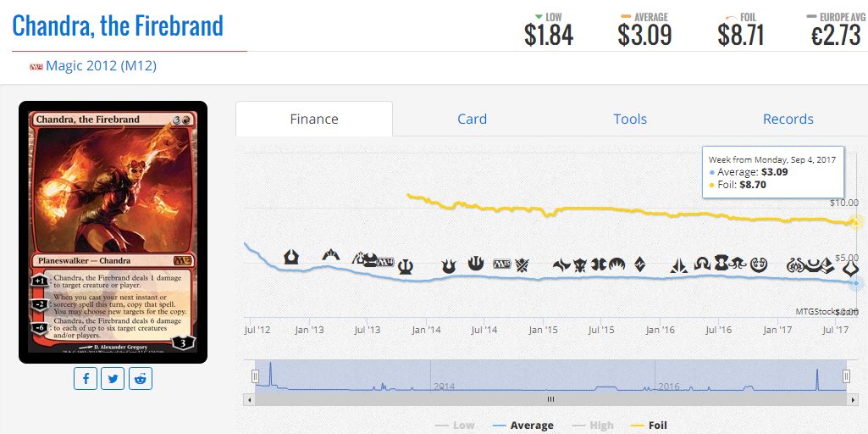The width and height of the screenshot is (868, 434).
Task: Click the Amonkhet pyramid set symbol
Action: click(x=829, y=266)
